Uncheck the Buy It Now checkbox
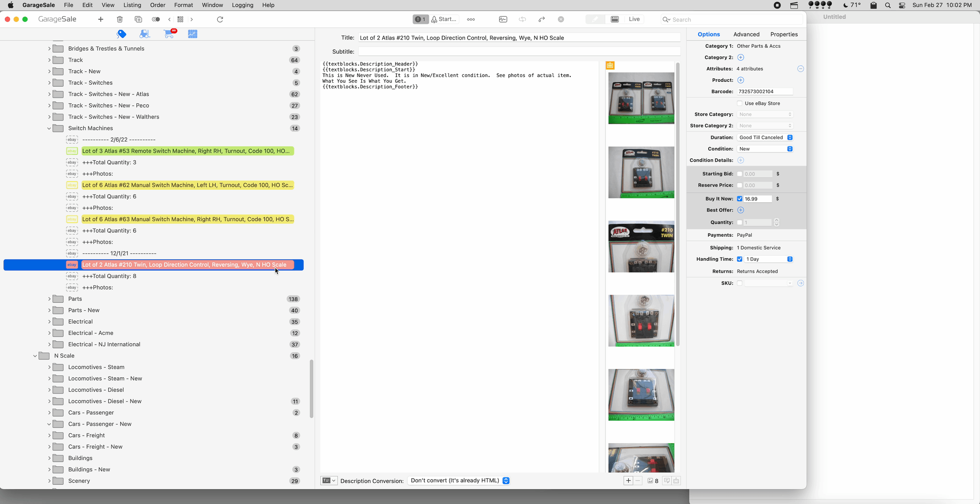Screen dimensions: 980x504 tap(740, 199)
